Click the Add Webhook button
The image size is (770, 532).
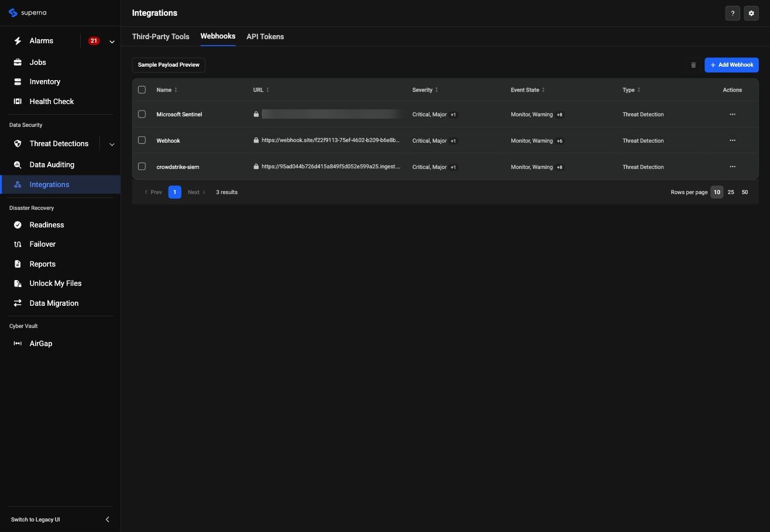point(731,65)
